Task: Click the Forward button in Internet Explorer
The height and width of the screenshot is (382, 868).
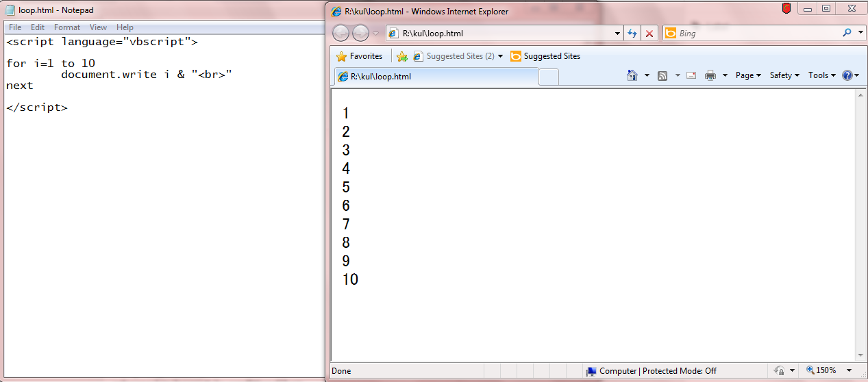Action: (x=360, y=33)
